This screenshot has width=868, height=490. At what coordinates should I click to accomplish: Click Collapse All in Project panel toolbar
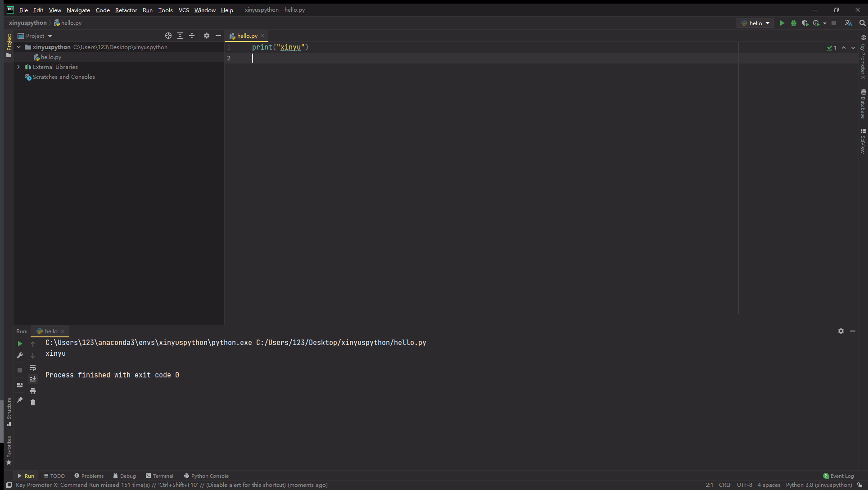tap(192, 36)
